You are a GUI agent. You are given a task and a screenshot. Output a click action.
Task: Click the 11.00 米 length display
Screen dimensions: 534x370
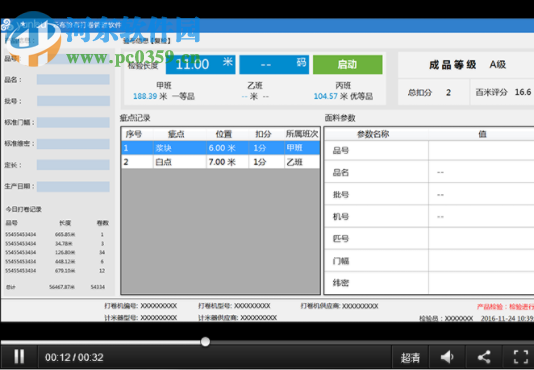[201, 64]
